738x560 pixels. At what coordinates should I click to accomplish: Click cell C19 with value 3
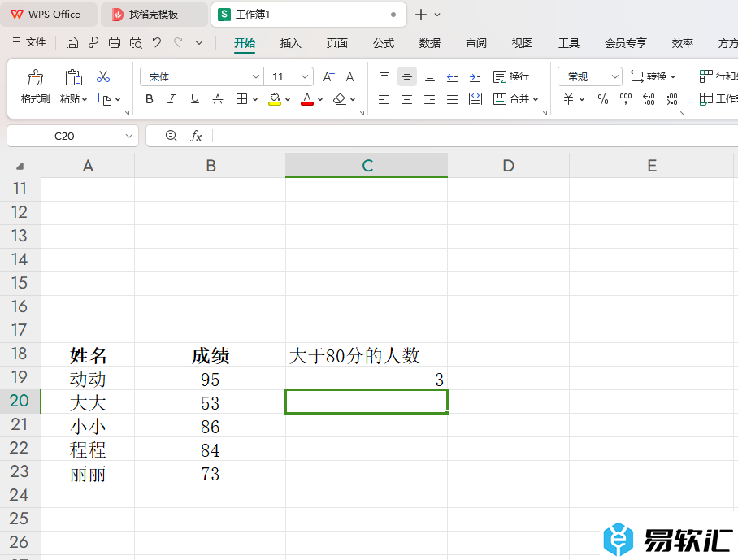(x=367, y=378)
